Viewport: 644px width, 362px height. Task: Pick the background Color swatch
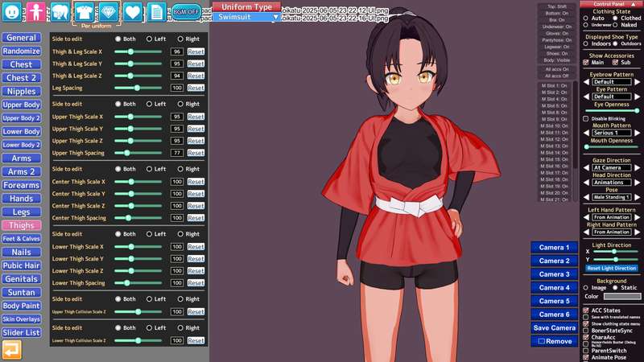click(621, 296)
